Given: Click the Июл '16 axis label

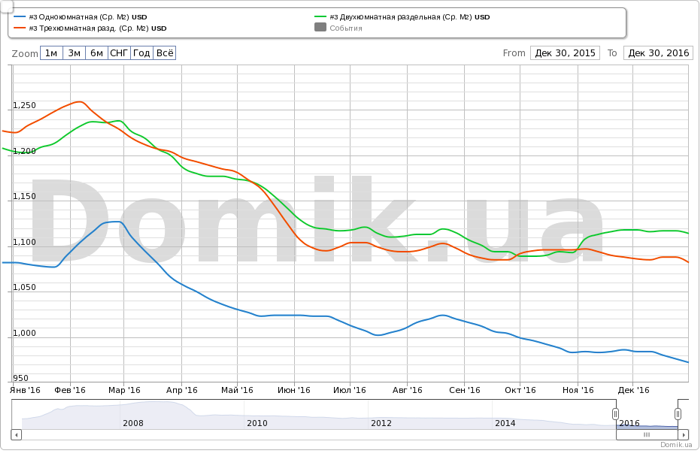Looking at the screenshot, I should pos(350,390).
